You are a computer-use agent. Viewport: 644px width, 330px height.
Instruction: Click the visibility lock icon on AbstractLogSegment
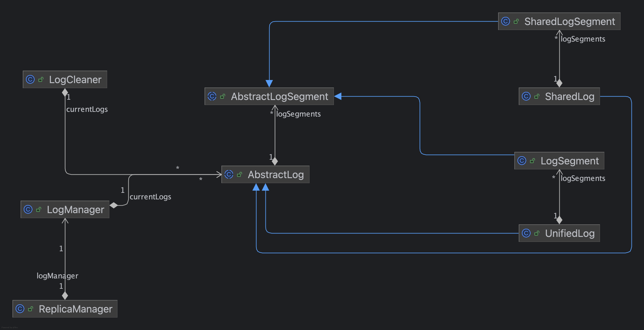tap(223, 96)
